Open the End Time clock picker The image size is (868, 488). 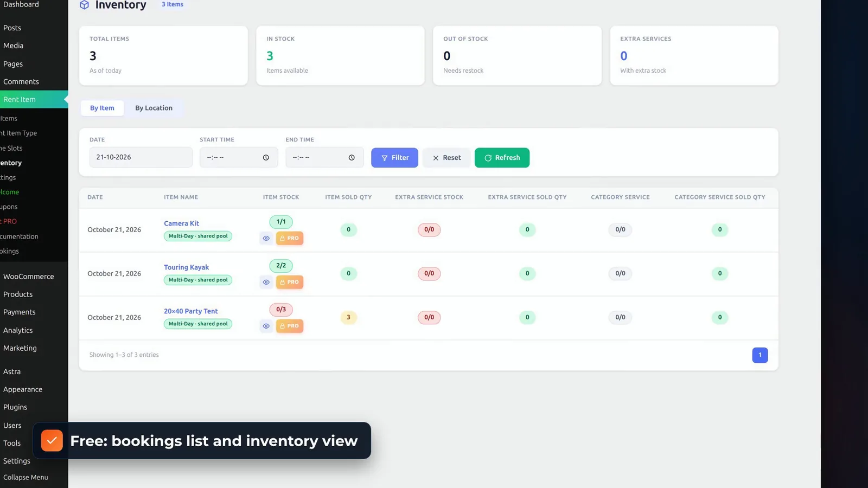352,158
